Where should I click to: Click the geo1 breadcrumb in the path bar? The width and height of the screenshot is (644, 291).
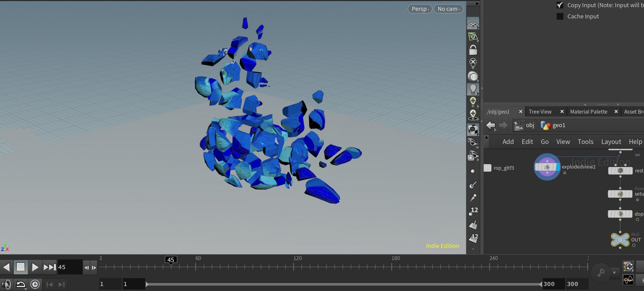[x=558, y=125]
